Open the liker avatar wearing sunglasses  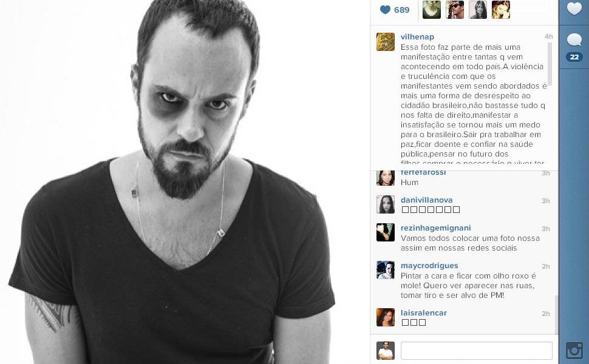coord(455,9)
